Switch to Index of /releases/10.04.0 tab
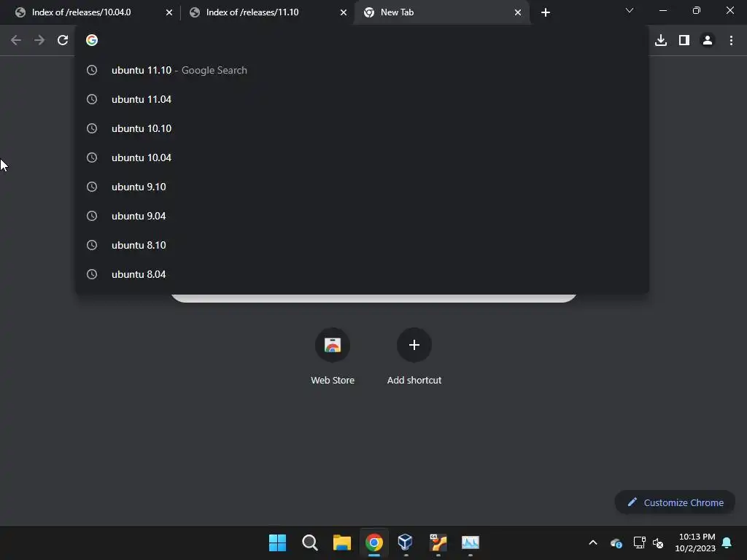The width and height of the screenshot is (747, 560). (x=90, y=12)
